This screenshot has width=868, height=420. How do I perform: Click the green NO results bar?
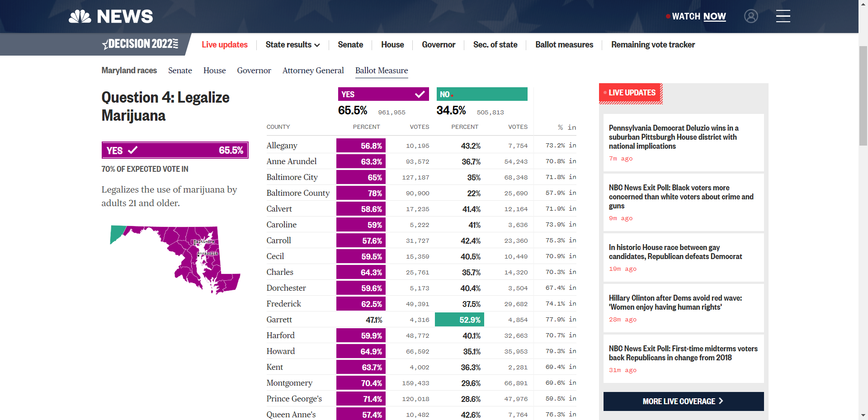click(481, 94)
